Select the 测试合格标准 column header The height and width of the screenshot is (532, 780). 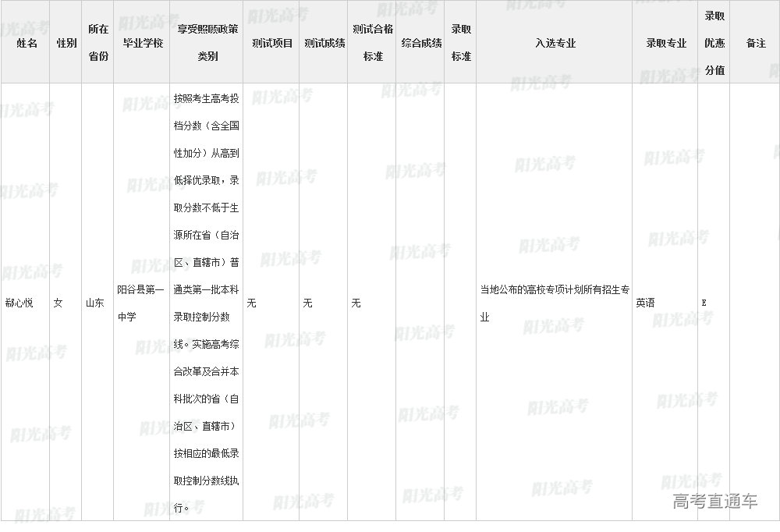click(x=372, y=43)
